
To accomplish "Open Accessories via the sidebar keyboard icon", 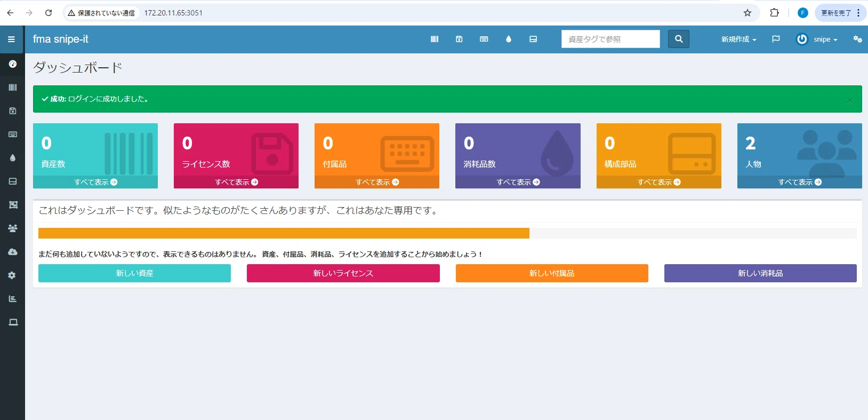I will pyautogui.click(x=13, y=134).
